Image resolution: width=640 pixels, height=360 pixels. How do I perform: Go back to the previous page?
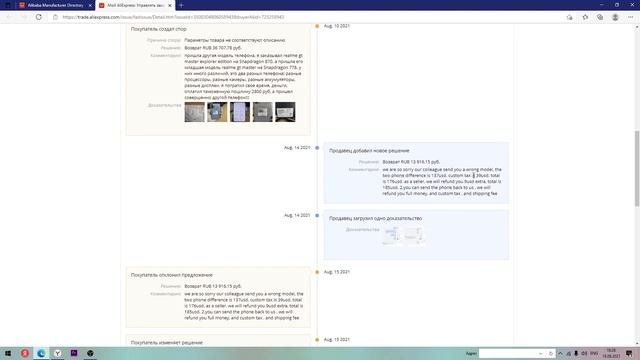(x=9, y=17)
